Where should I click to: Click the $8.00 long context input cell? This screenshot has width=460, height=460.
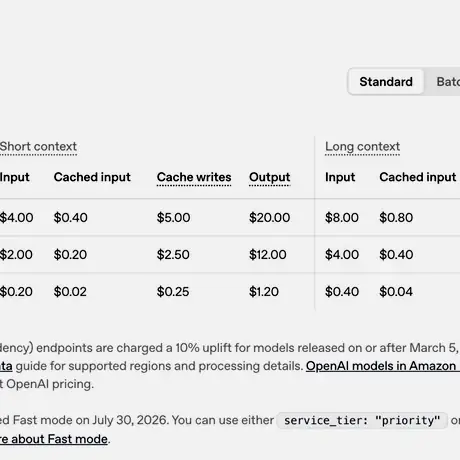(342, 218)
